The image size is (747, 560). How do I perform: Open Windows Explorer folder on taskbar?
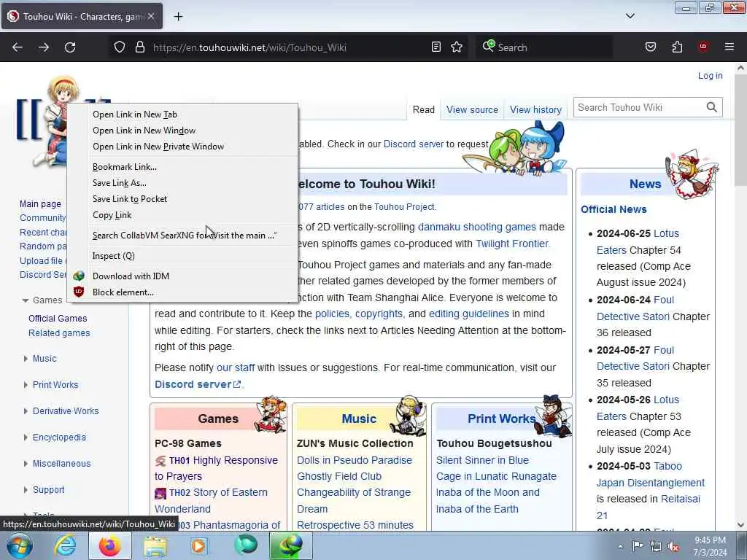(155, 545)
